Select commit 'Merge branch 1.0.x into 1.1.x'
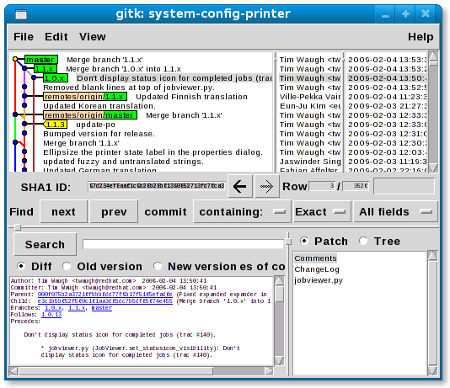 tap(123, 69)
